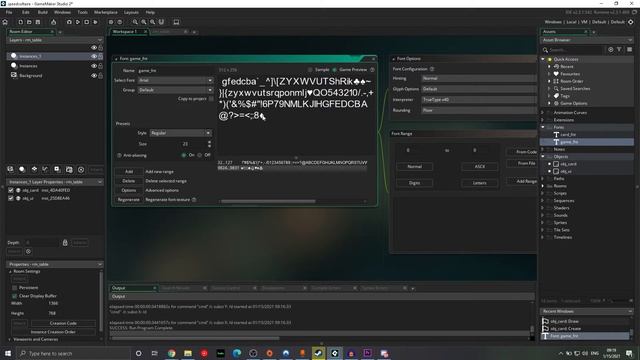The height and width of the screenshot is (360, 640).
Task: Click the filter funnel icon in Asset Browser
Action: 619,49
